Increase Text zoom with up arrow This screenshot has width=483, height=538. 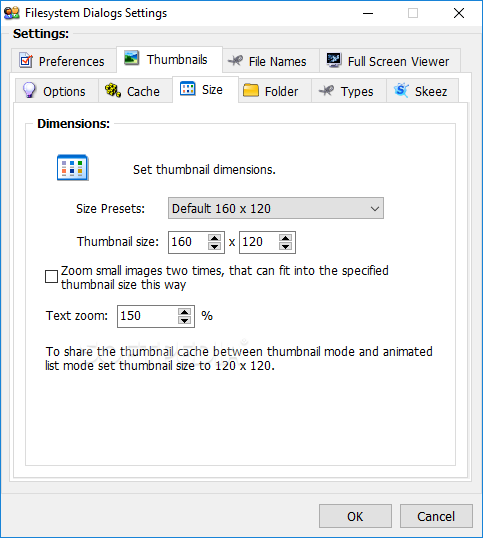point(185,312)
